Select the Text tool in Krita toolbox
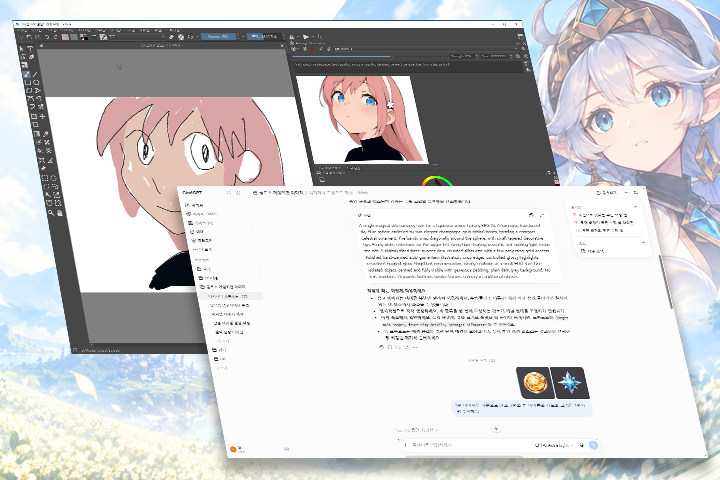This screenshot has height=480, width=720. point(30,49)
